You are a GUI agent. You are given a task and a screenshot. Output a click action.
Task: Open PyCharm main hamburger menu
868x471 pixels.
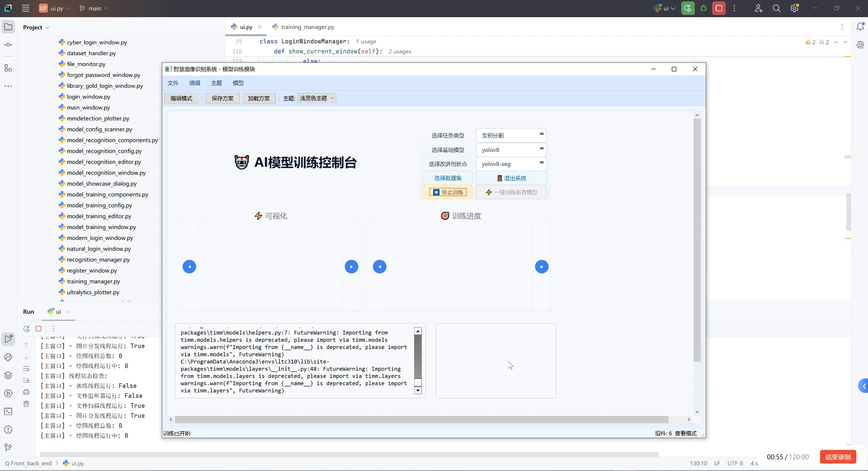click(x=26, y=8)
